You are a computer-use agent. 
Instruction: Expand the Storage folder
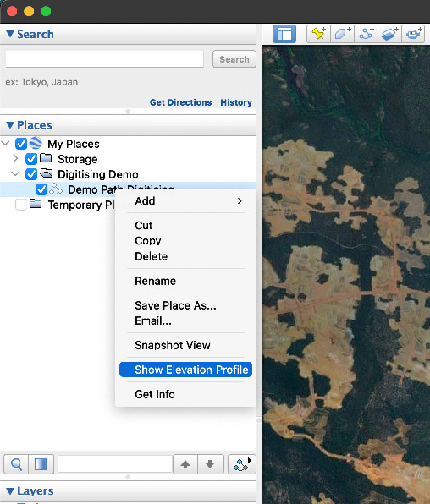15,158
